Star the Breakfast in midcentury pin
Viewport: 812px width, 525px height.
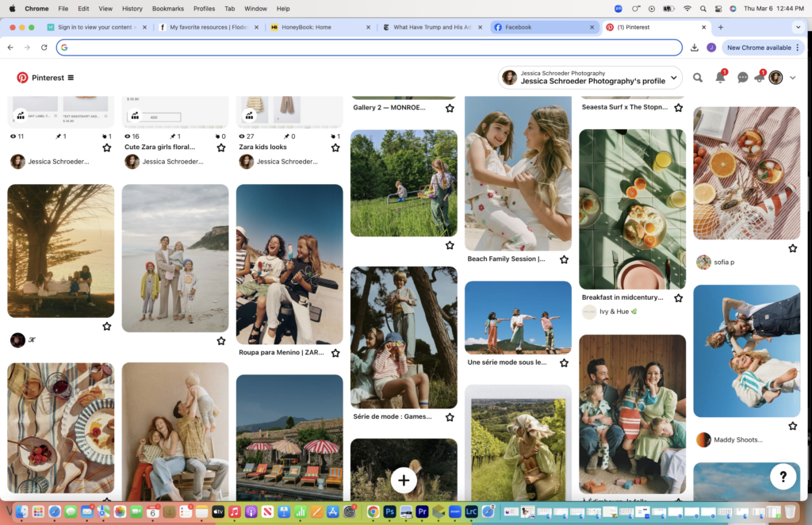pyautogui.click(x=679, y=297)
